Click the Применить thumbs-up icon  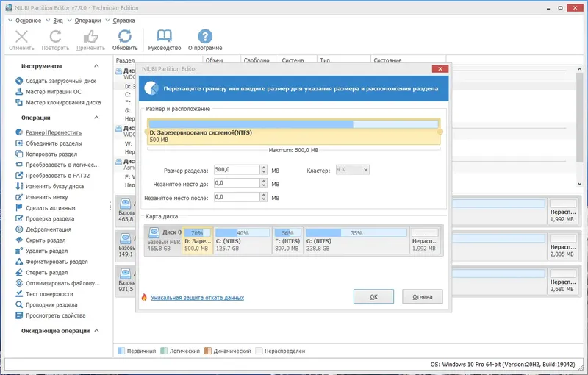90,37
